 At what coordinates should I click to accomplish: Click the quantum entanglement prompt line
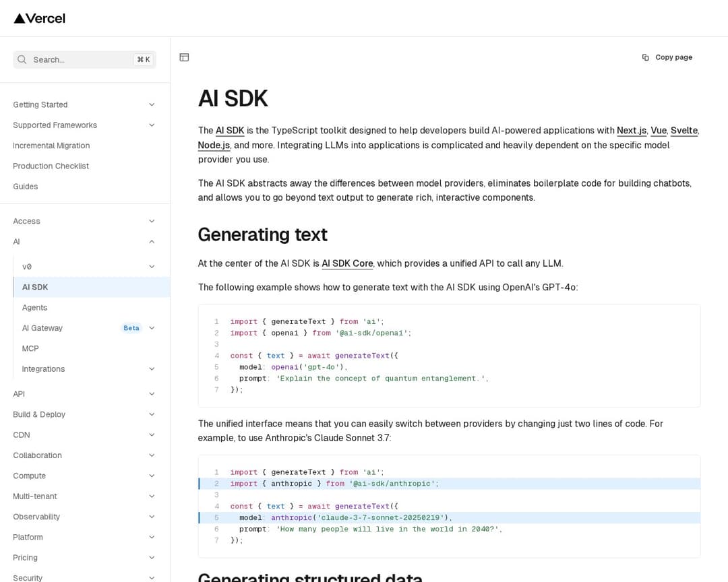coord(363,379)
